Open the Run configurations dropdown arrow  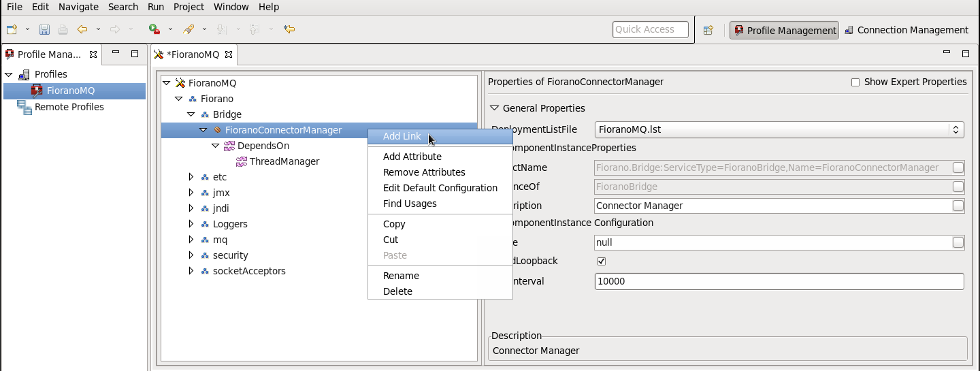170,29
